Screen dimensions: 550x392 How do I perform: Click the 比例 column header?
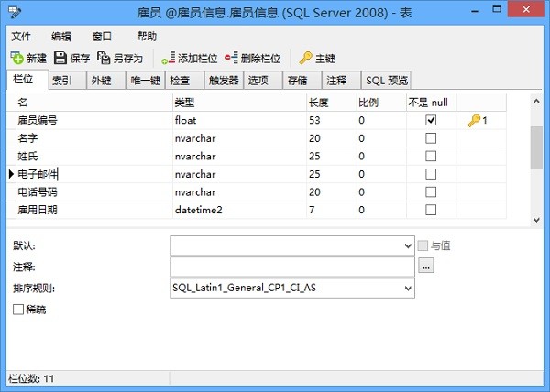coord(381,103)
